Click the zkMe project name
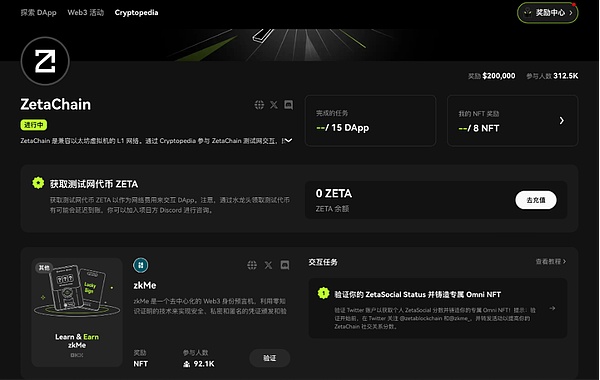Image resolution: width=600 pixels, height=380 pixels. 145,285
